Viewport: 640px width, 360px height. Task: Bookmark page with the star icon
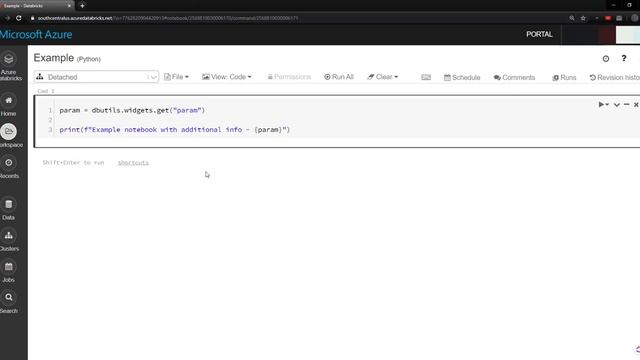pyautogui.click(x=583, y=18)
